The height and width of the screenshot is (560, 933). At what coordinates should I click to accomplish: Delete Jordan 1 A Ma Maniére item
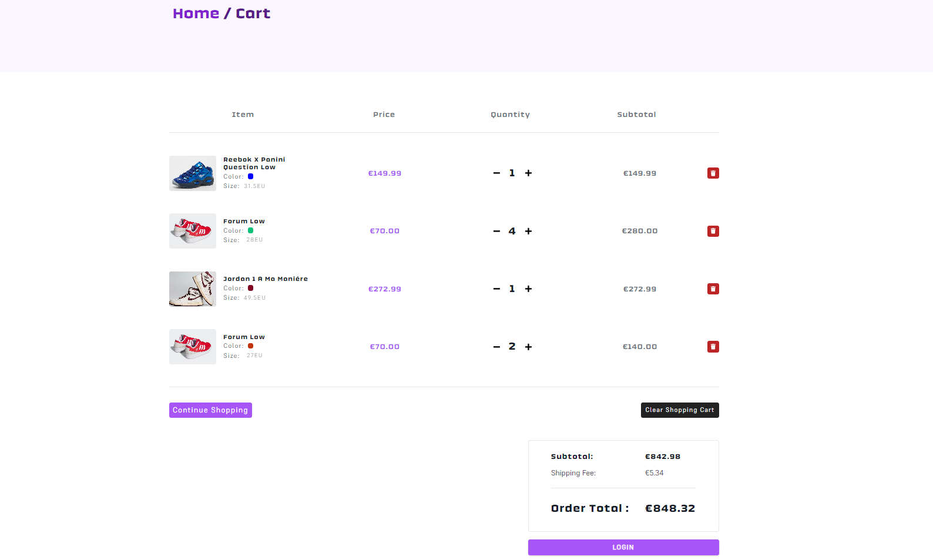coord(713,289)
